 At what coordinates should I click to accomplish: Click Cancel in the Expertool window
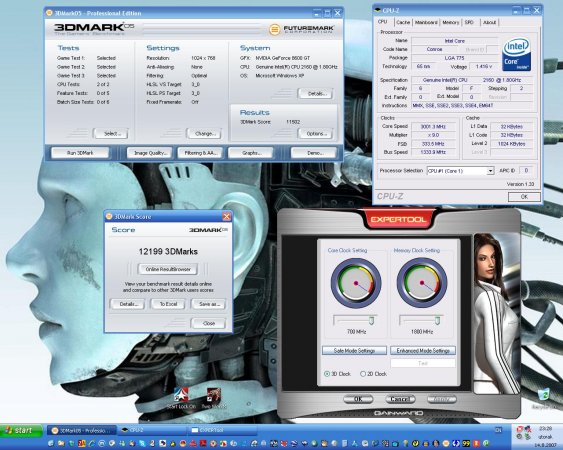400,399
